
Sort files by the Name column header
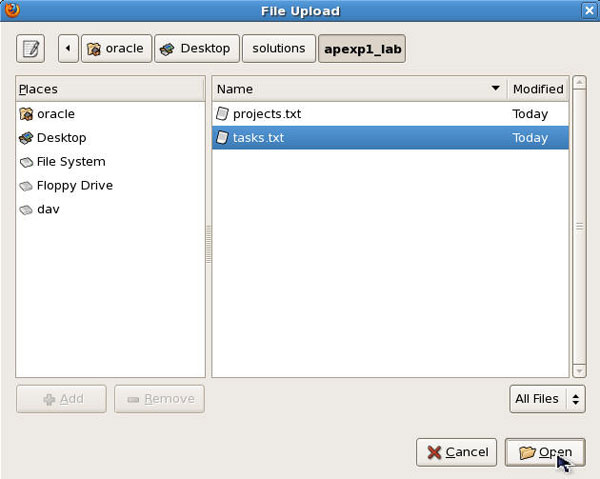point(360,89)
